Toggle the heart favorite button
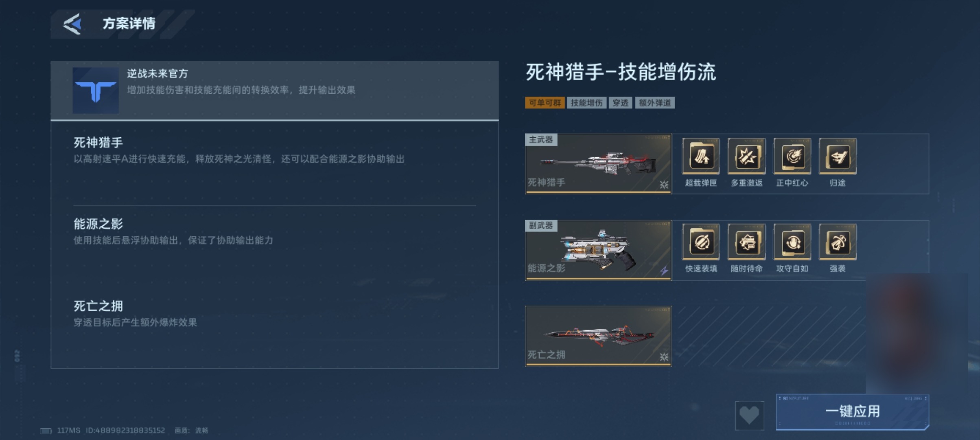Viewport: 980px width, 440px height. pyautogui.click(x=749, y=416)
